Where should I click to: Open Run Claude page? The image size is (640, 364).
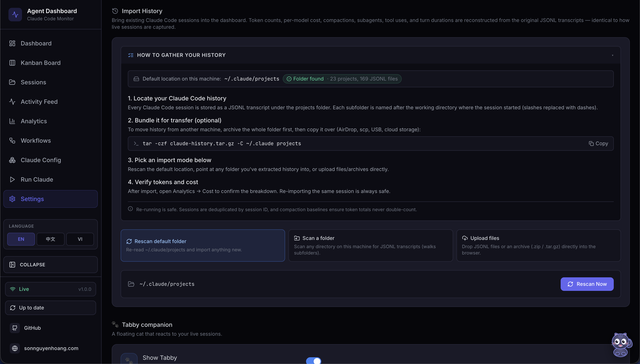[x=51, y=179]
